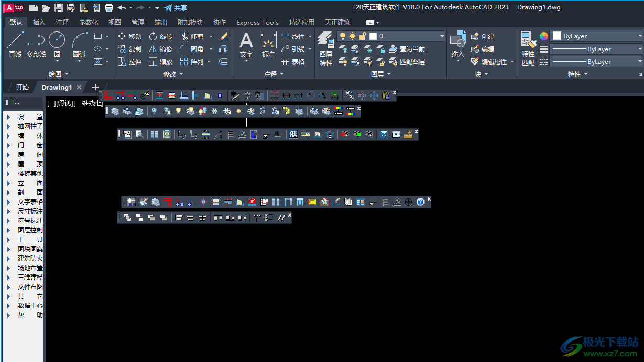Choose the 镜像 (Mirror) tool
Screen dimensions: 644x362
point(160,49)
